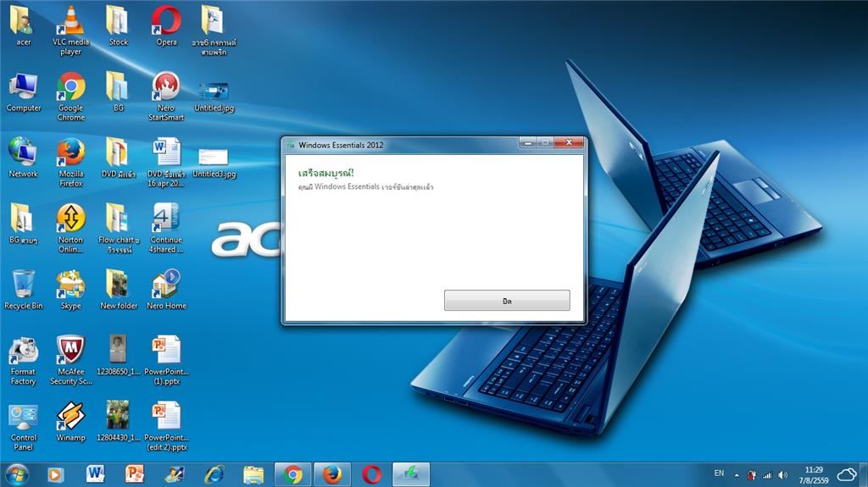868x487 pixels.
Task: Click the ปิด button in Windows Essentials dialog
Action: click(x=507, y=301)
